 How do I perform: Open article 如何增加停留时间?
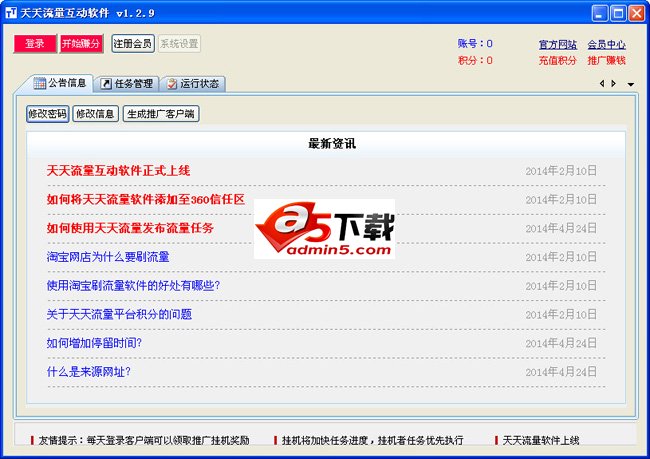click(94, 343)
